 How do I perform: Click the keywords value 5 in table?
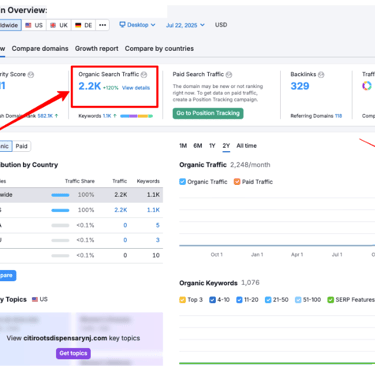(x=158, y=225)
